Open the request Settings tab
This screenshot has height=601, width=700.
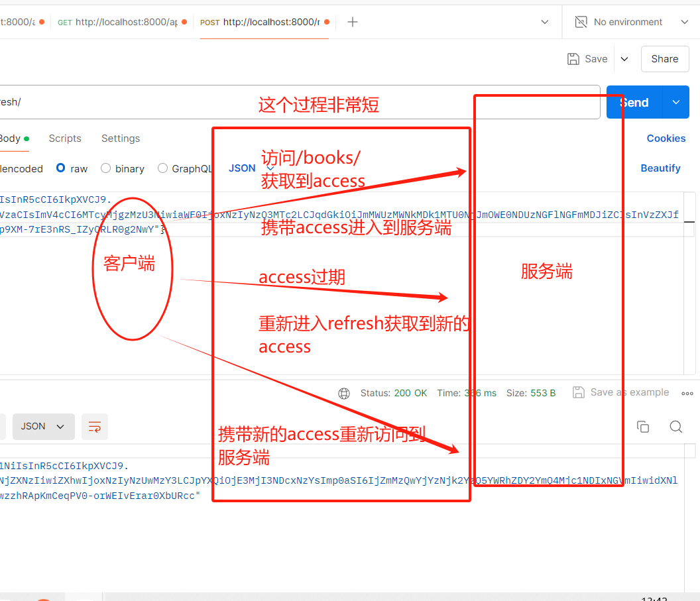pyautogui.click(x=120, y=138)
